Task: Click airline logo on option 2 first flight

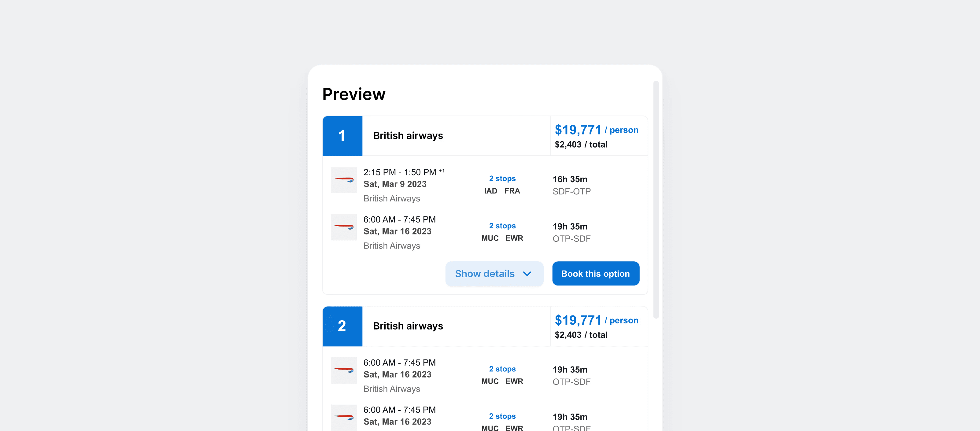Action: pos(343,370)
